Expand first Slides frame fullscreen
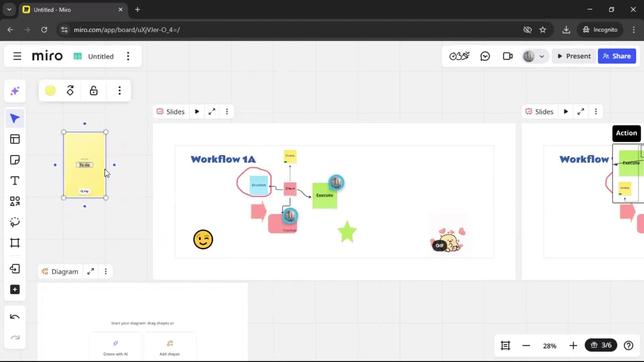This screenshot has height=362, width=644. (212, 112)
